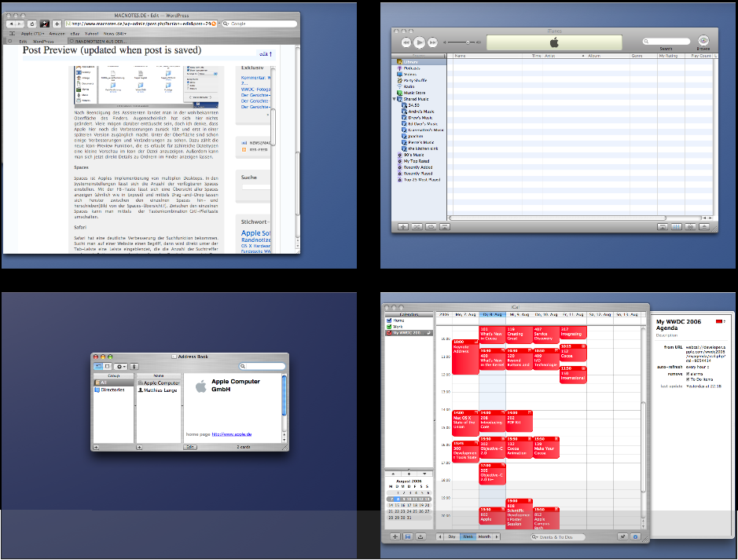Click the Apple Sof tag link in Stichwort
Screen dimensions: 738x560
pos(255,232)
